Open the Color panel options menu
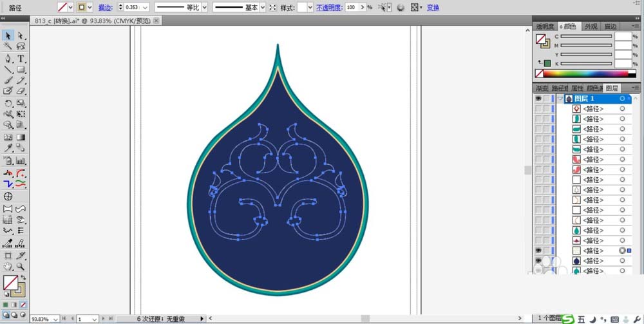This screenshot has width=644, height=324. 636,26
